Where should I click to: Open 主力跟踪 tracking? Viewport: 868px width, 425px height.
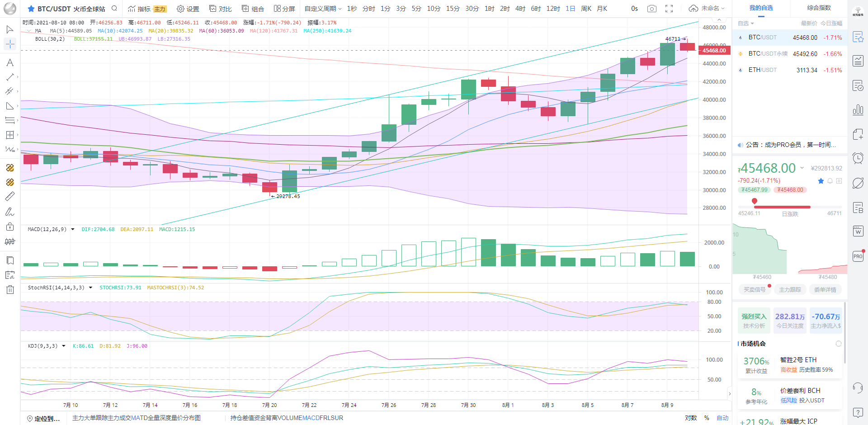point(790,290)
